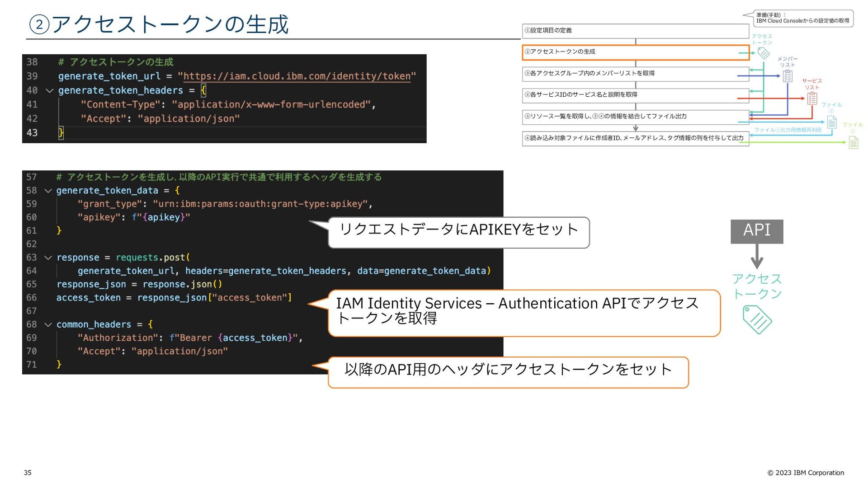Click the red service list clipboard icon

(x=812, y=99)
